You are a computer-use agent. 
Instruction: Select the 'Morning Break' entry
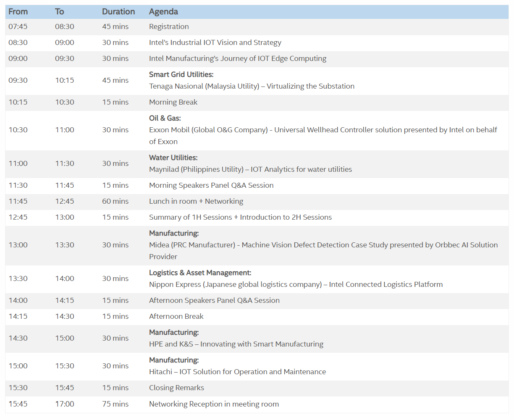[x=173, y=102]
